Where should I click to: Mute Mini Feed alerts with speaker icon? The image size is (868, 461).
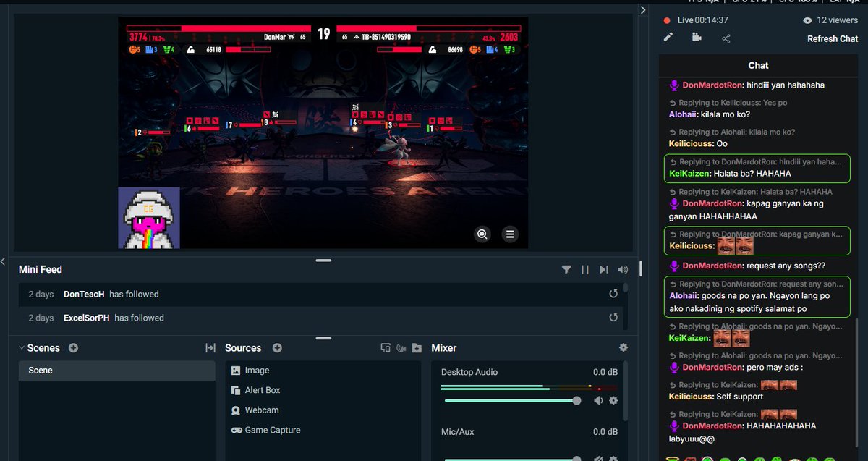(624, 269)
